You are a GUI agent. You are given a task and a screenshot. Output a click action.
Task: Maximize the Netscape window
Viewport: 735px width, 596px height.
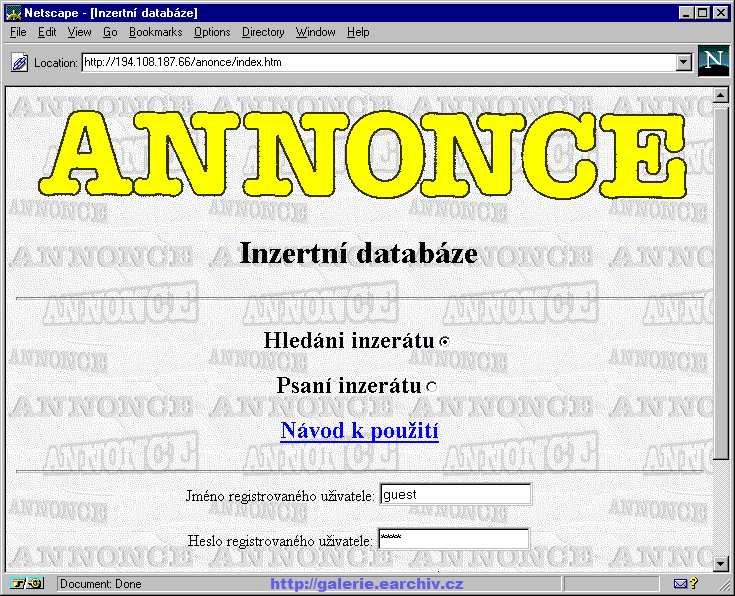pyautogui.click(x=702, y=13)
